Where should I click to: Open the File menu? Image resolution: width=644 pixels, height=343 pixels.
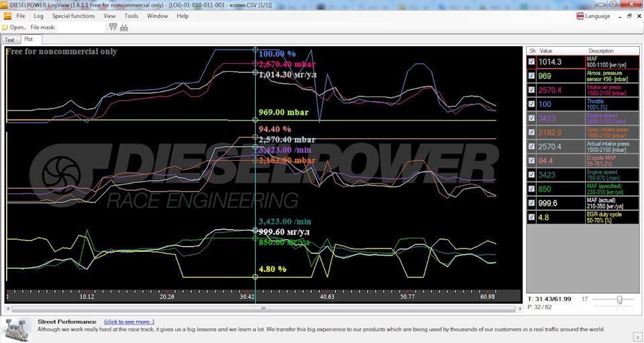pyautogui.click(x=21, y=16)
